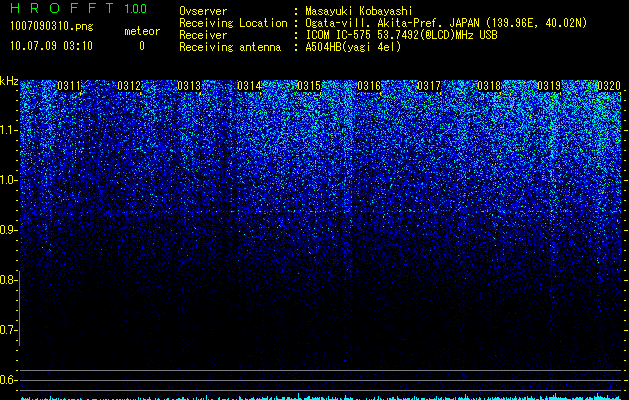This screenshot has width=629, height=400.
Task: Click the 0314 time marker
Action: pyautogui.click(x=249, y=86)
